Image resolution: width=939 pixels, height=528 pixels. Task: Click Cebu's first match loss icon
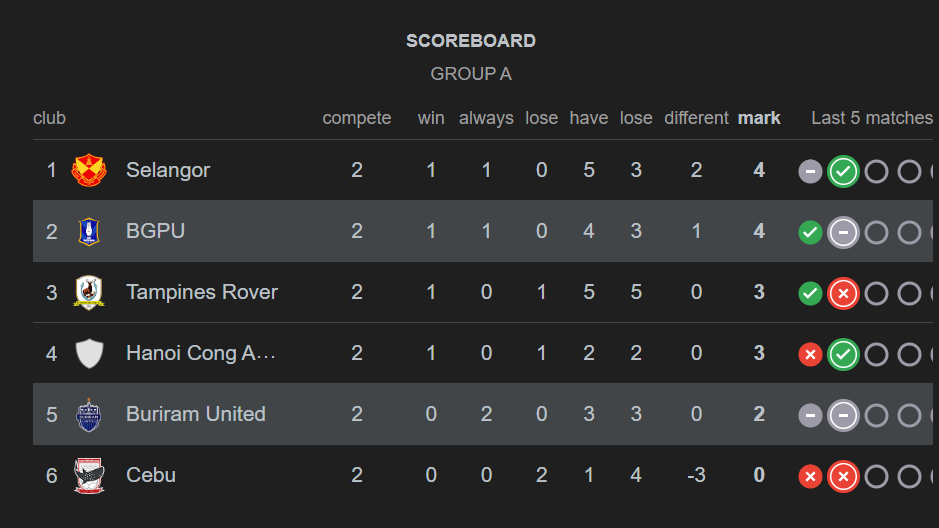click(810, 476)
